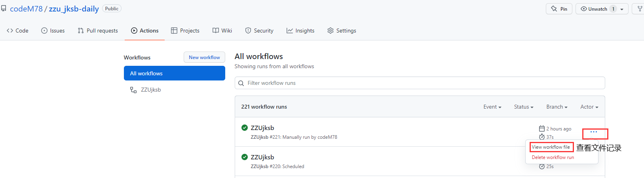Open the codeM78 owner link
Screen dimensions: 644x178
pos(26,9)
